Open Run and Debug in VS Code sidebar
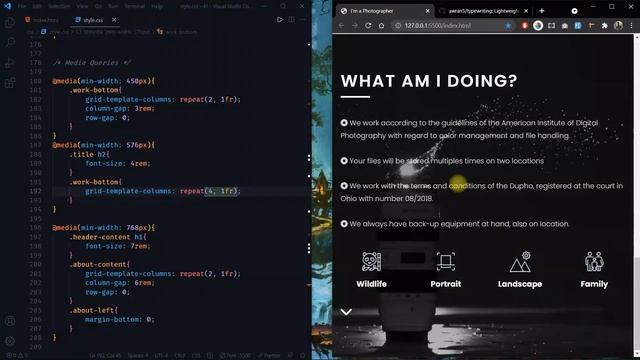 (x=10, y=62)
